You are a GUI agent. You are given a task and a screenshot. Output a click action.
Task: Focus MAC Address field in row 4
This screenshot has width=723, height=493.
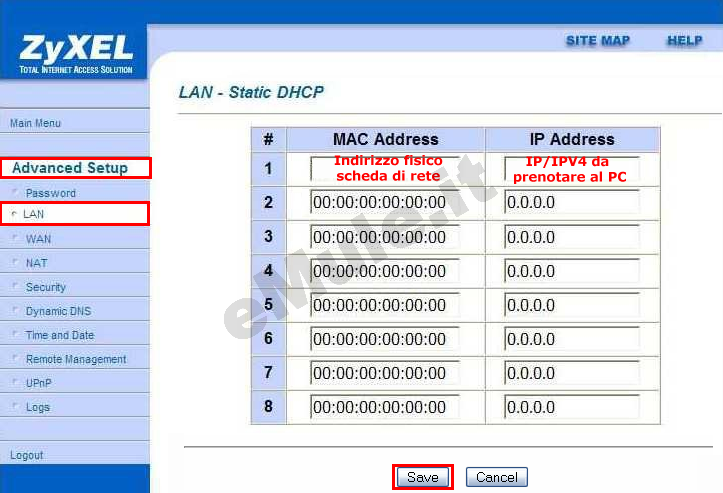point(385,271)
